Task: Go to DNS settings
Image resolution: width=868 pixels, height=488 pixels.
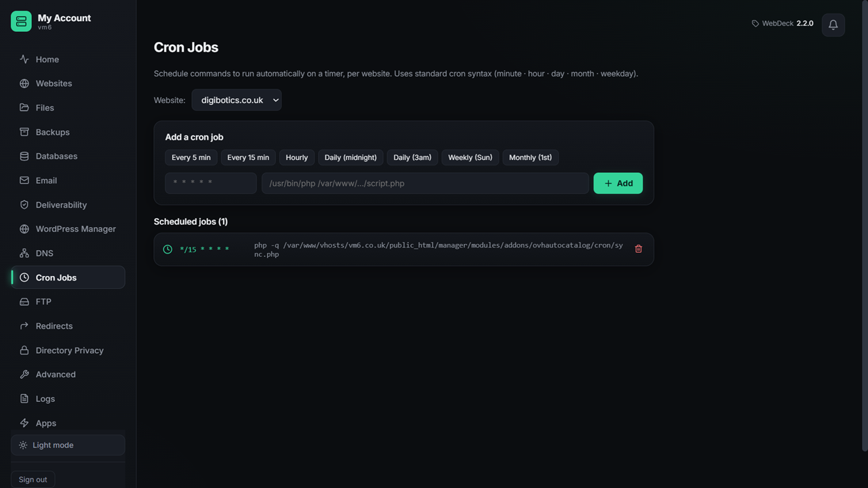Action: click(x=68, y=253)
